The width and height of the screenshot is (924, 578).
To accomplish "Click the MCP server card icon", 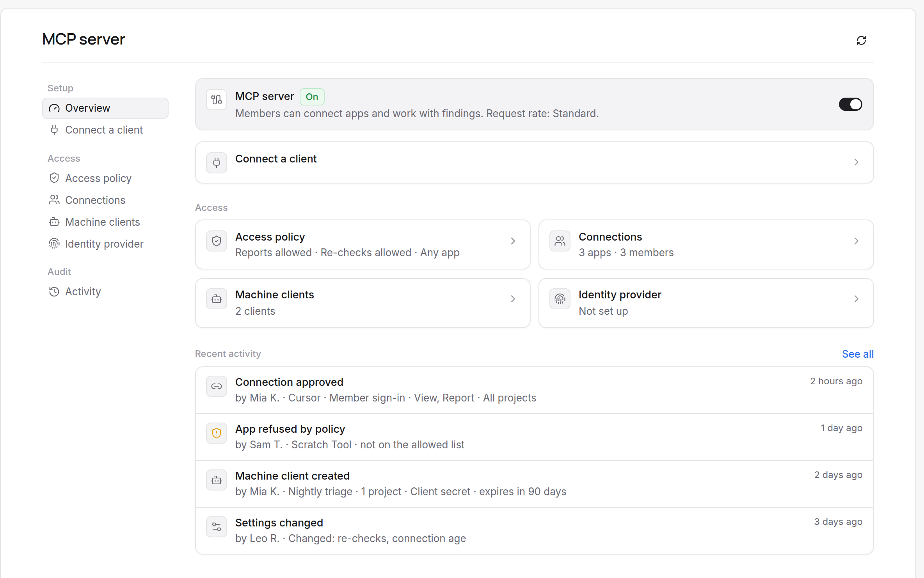I will 217,100.
